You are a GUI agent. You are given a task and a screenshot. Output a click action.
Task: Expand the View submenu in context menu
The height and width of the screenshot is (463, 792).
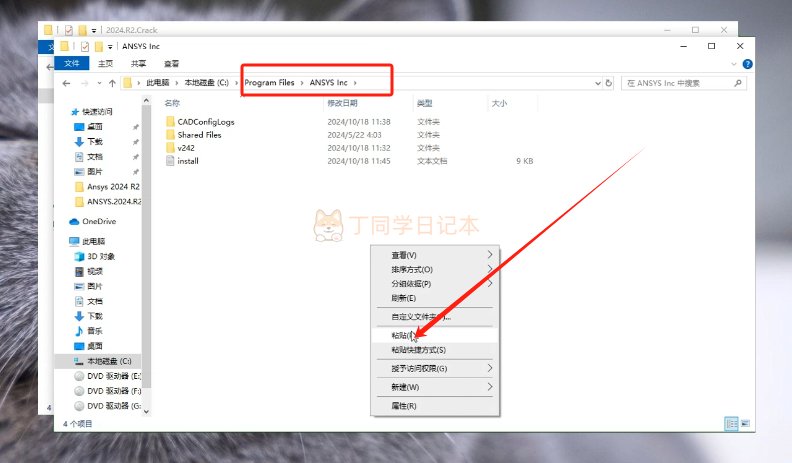(489, 254)
